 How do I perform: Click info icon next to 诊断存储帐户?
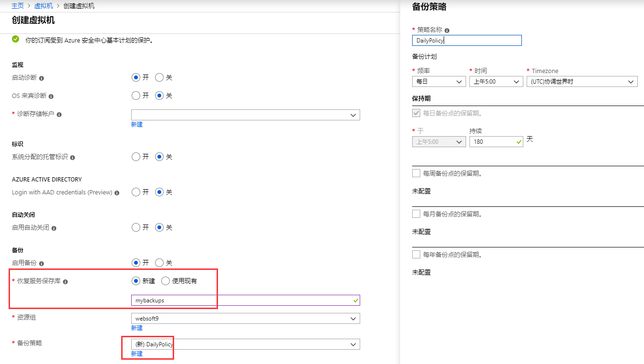tap(59, 115)
